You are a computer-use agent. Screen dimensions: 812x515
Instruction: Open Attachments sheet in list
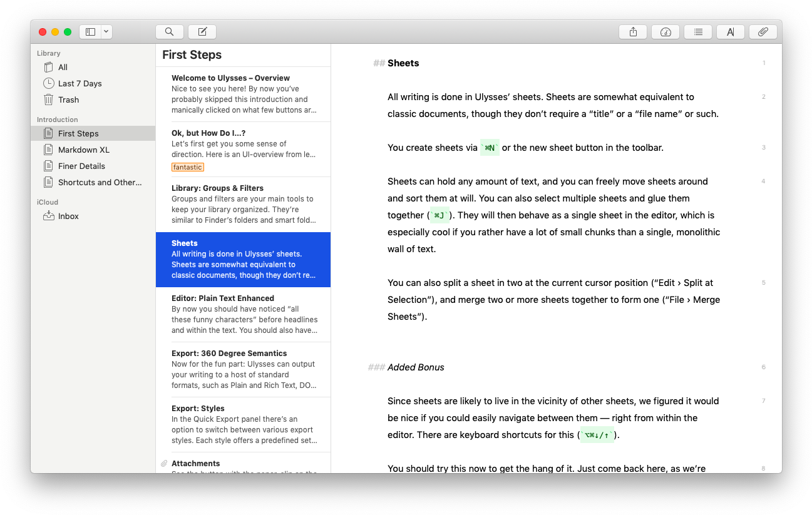[243, 463]
